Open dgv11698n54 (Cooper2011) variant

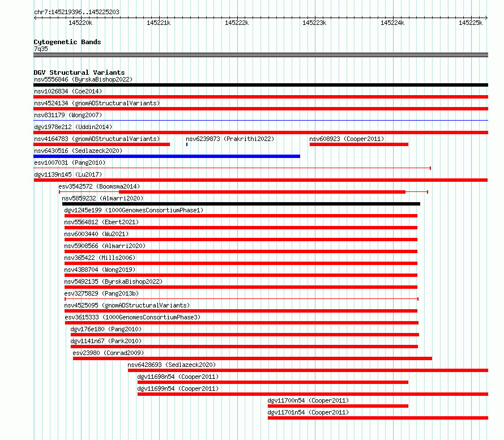pos(178,377)
